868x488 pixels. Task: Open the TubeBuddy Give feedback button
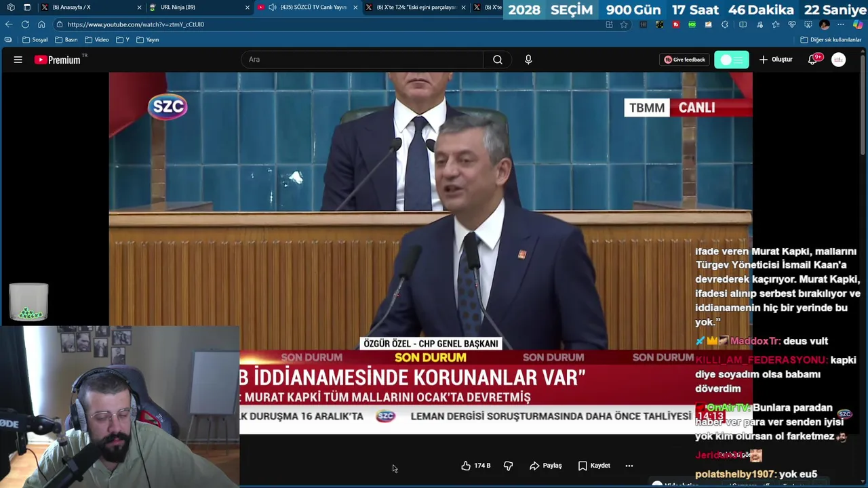click(685, 60)
